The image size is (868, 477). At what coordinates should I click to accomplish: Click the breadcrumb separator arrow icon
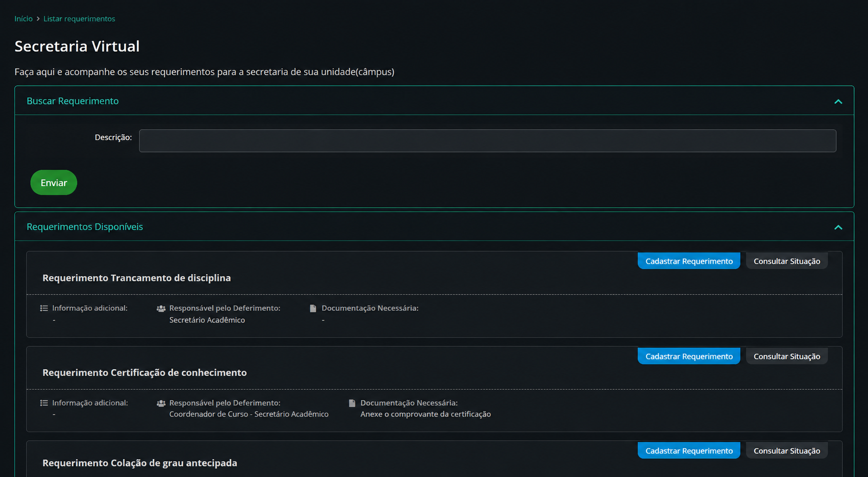(38, 19)
